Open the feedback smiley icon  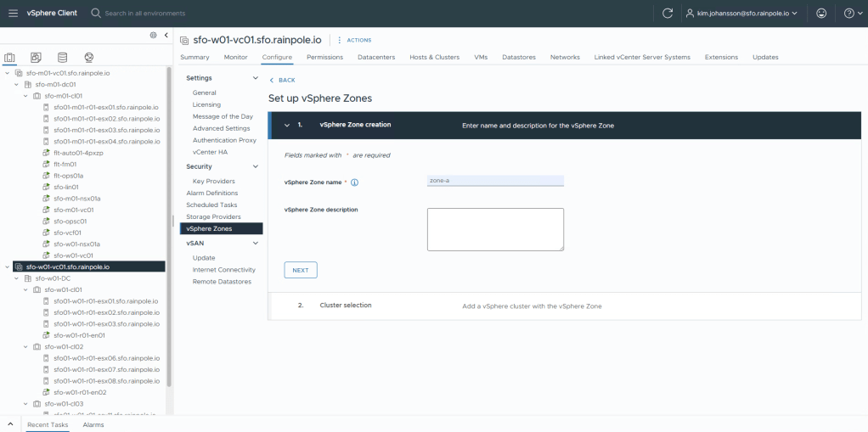(x=821, y=13)
